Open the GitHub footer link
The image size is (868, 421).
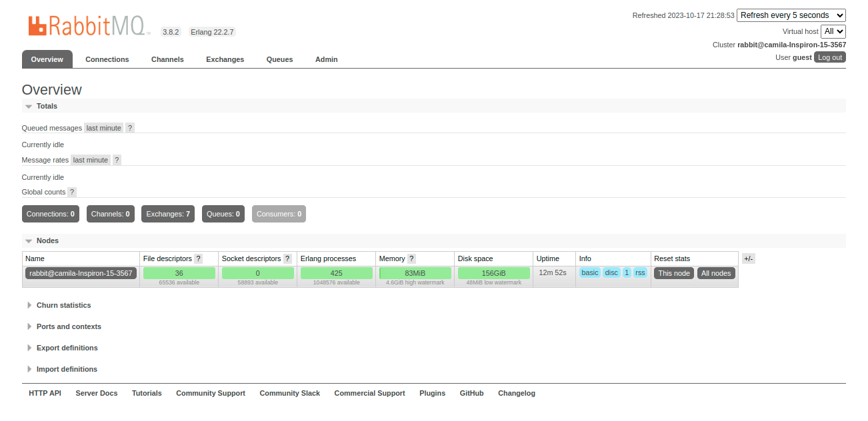(x=472, y=393)
